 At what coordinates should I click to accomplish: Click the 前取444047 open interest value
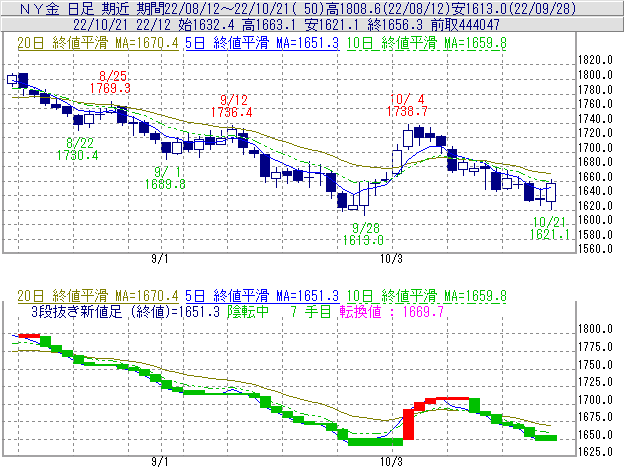(465, 25)
